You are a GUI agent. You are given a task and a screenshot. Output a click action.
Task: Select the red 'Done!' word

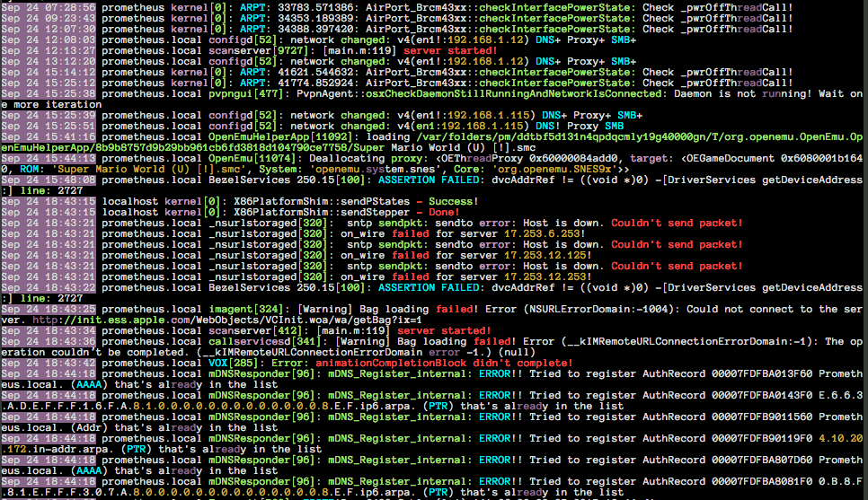click(x=445, y=213)
